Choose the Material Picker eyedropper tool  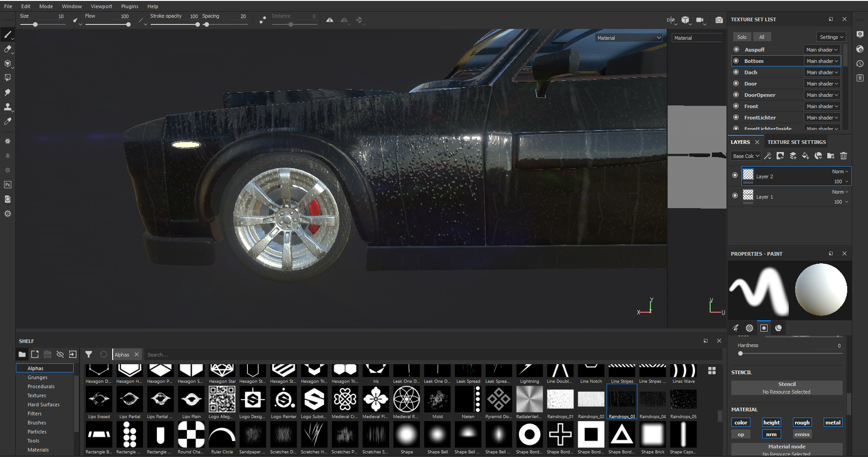pyautogui.click(x=8, y=121)
